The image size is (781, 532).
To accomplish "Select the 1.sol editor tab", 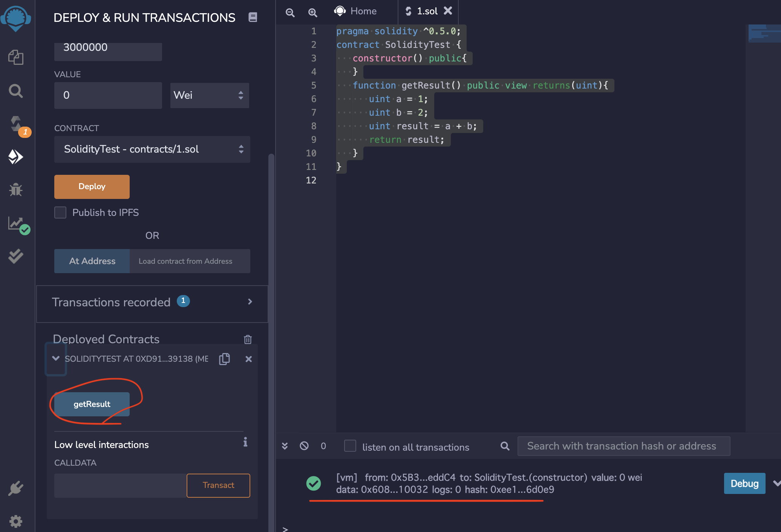I will (x=426, y=11).
